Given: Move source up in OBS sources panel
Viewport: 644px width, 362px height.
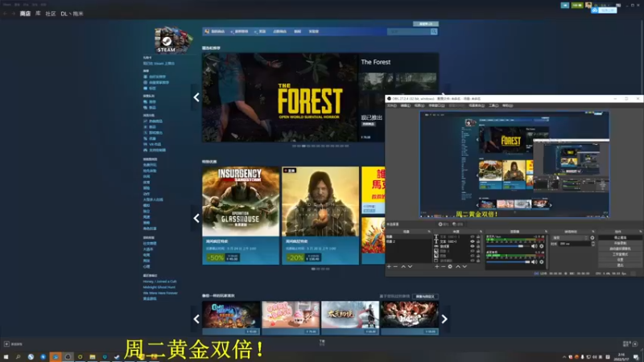Looking at the screenshot, I should pyautogui.click(x=458, y=267).
